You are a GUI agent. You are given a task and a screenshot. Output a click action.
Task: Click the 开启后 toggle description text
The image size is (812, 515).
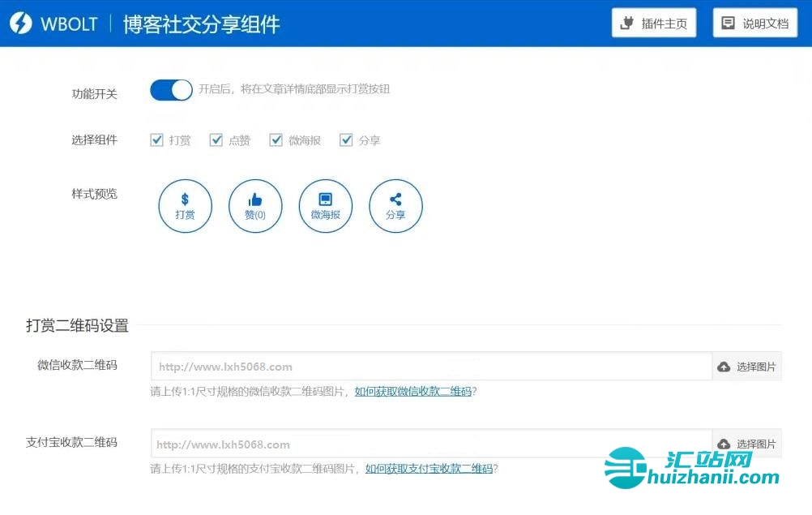pos(294,89)
